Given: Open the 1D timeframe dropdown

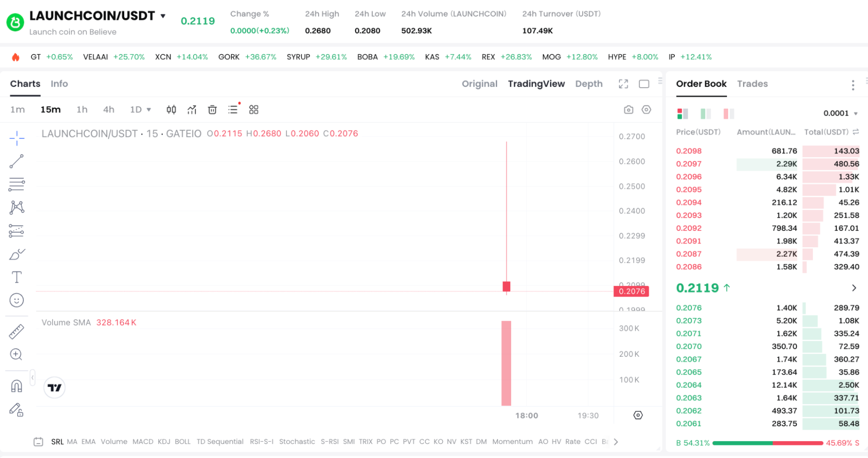Looking at the screenshot, I should tap(140, 110).
